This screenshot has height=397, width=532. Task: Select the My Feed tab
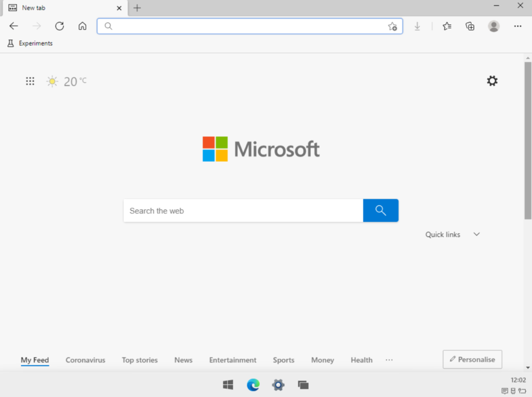(x=34, y=360)
